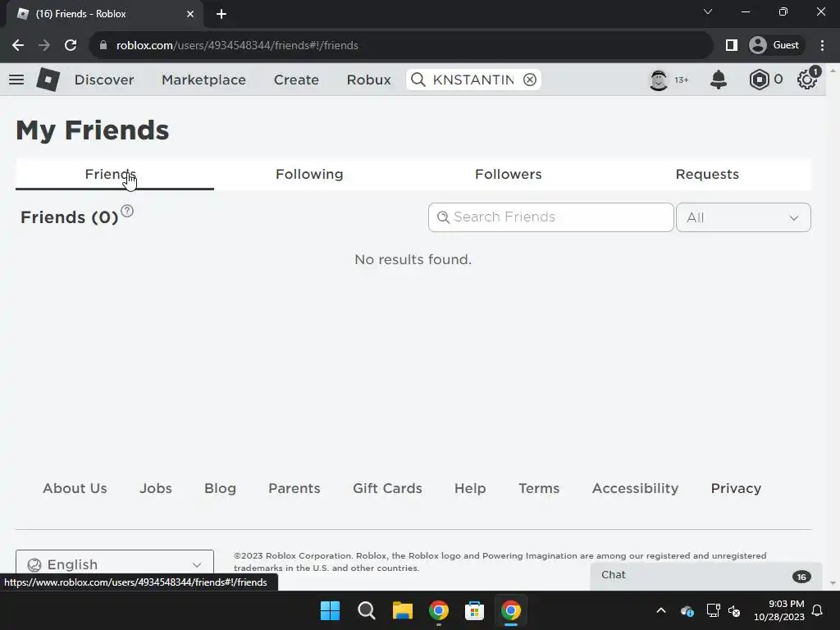Viewport: 840px width, 630px height.
Task: Open Microsoft Store from taskbar
Action: (474, 610)
